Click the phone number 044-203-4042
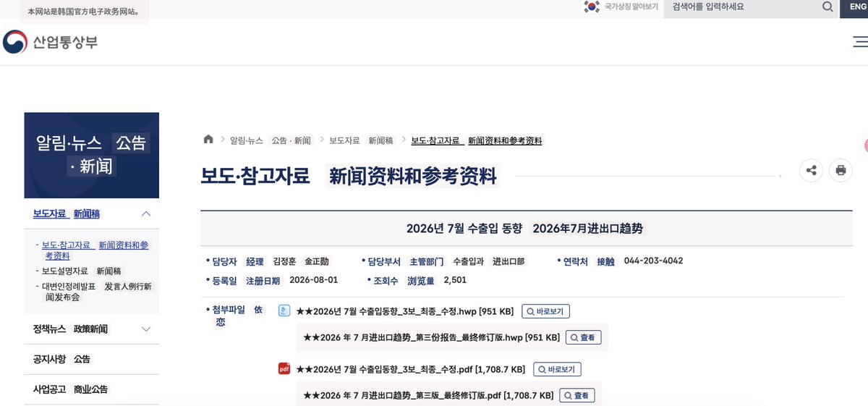This screenshot has height=406, width=868. 653,261
